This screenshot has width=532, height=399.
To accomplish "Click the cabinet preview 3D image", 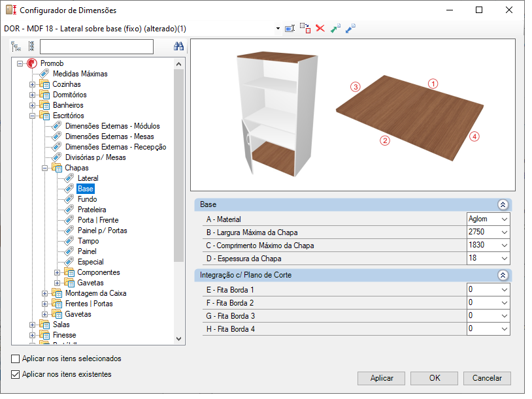I will [277, 114].
